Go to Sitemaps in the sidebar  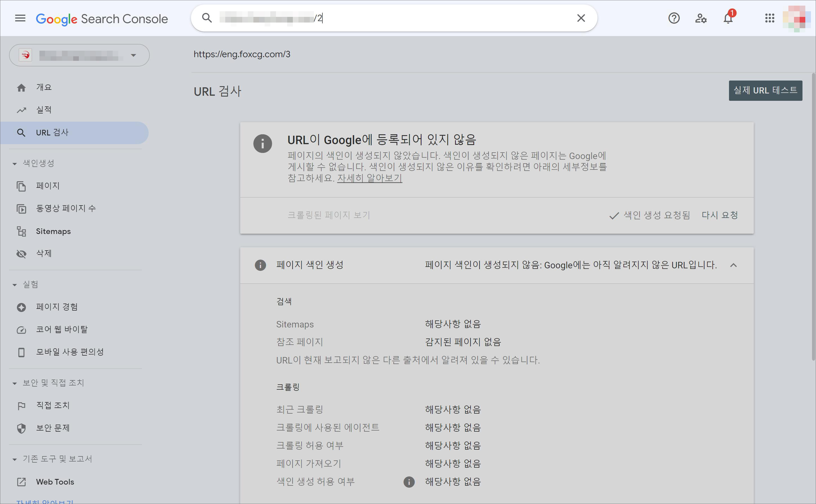(53, 231)
